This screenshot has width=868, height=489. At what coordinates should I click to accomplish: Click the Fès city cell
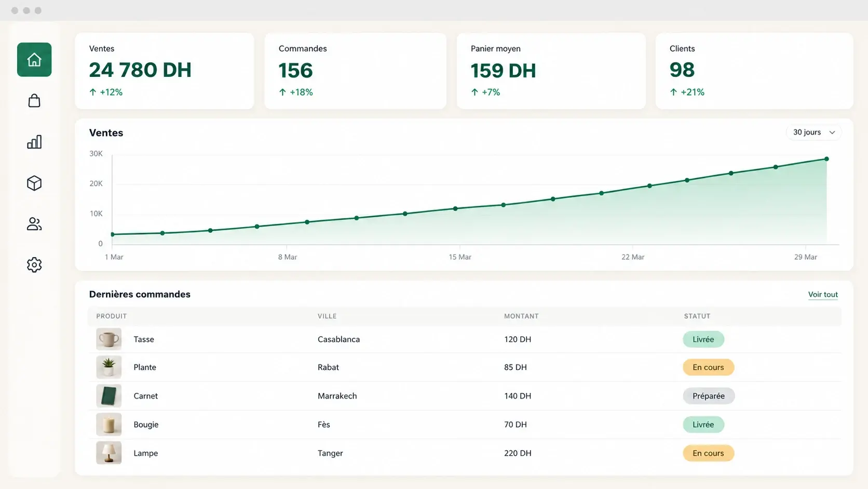324,425
